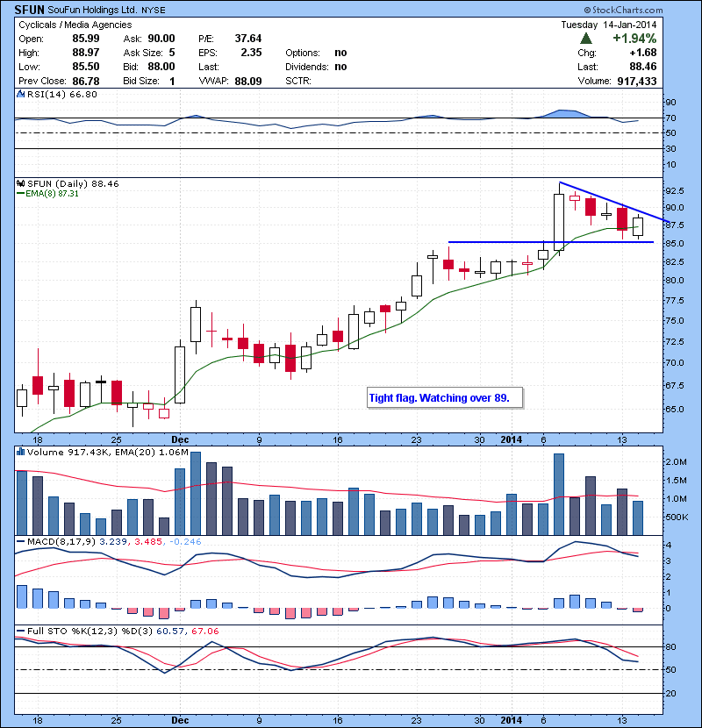Image resolution: width=702 pixels, height=728 pixels.
Task: Click the 92.5 price axis label
Action: point(674,191)
